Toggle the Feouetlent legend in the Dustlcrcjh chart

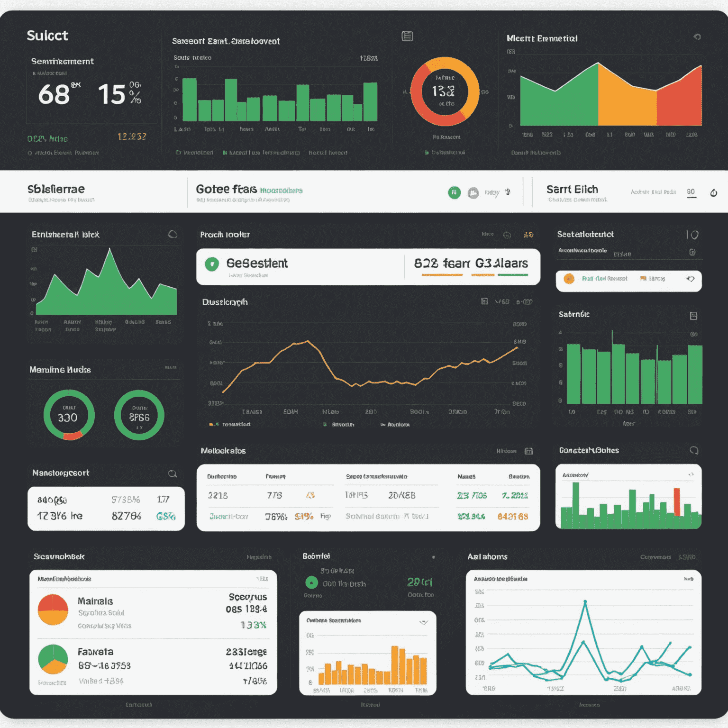coord(229,424)
